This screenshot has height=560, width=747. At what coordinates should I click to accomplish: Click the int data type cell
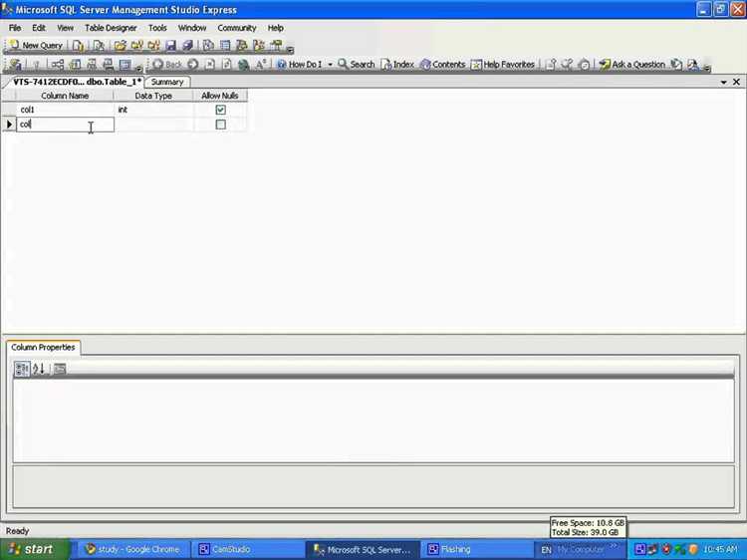[153, 110]
